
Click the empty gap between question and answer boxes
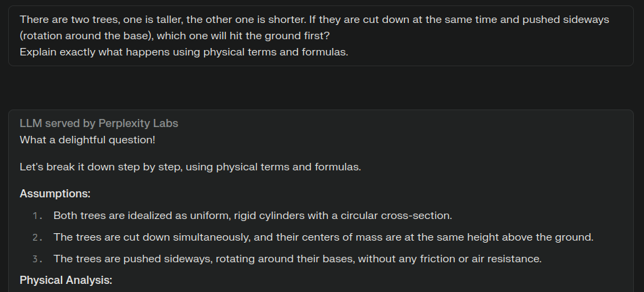[x=321, y=87]
